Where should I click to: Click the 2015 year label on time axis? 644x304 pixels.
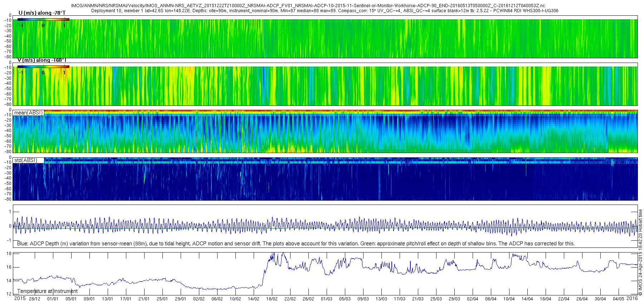[x=20, y=299]
